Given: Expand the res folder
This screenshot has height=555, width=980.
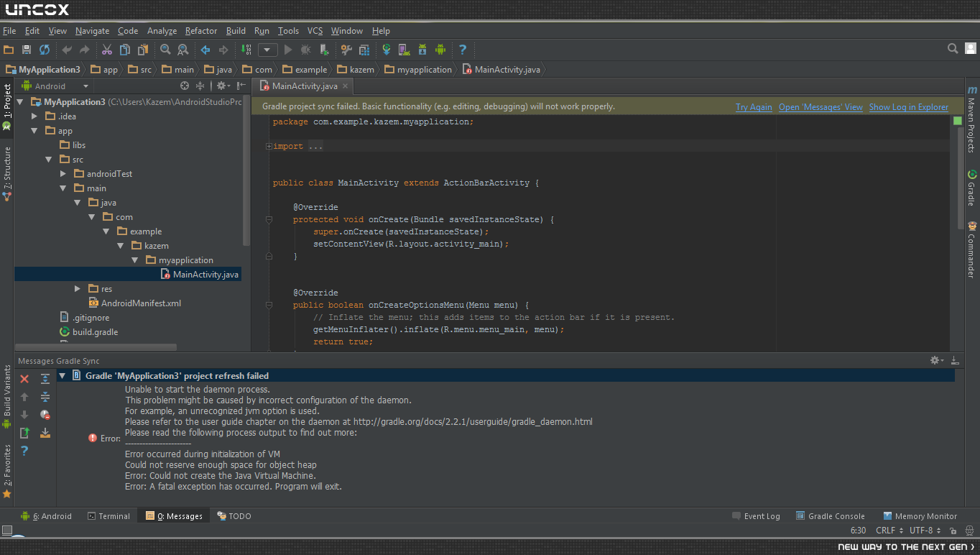Looking at the screenshot, I should (78, 288).
